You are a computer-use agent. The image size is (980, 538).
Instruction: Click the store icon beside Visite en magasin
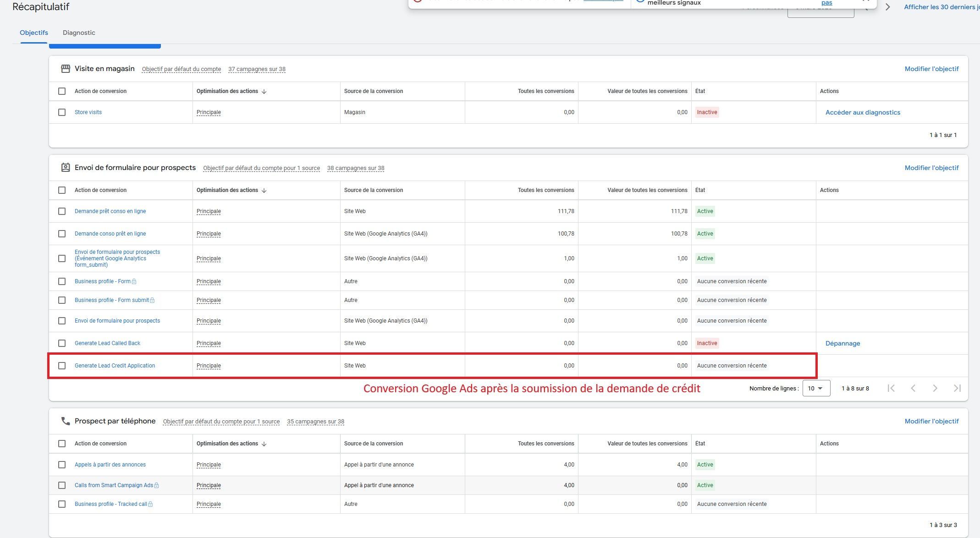[x=66, y=69]
